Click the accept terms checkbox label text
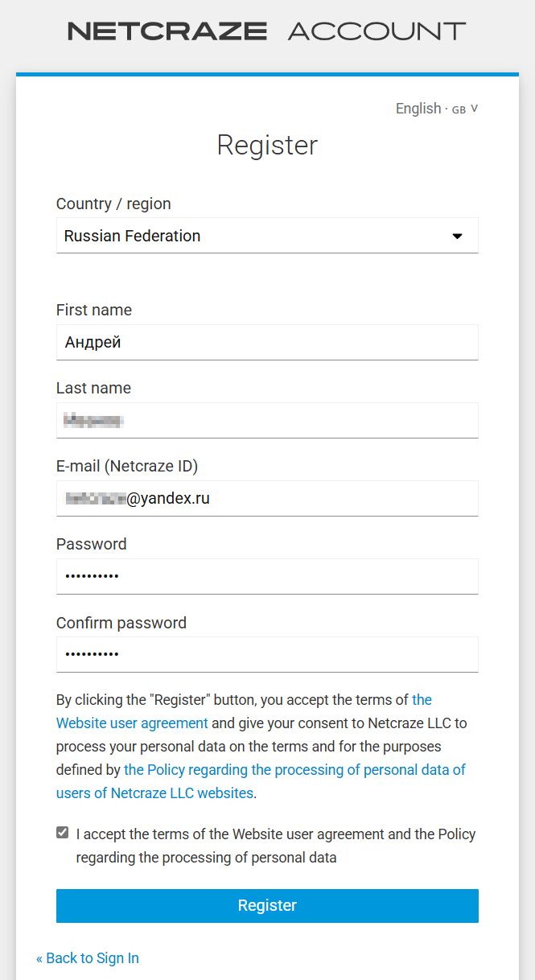This screenshot has height=980, width=535. [x=276, y=846]
